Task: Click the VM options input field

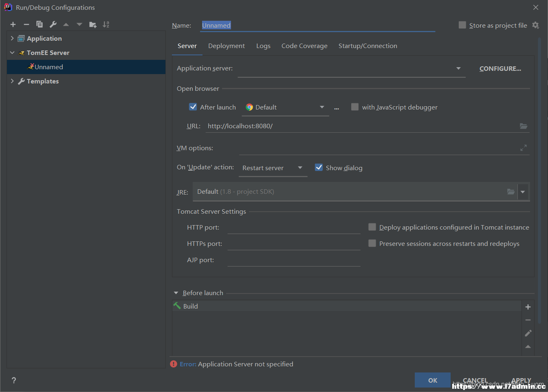Action: 378,148
